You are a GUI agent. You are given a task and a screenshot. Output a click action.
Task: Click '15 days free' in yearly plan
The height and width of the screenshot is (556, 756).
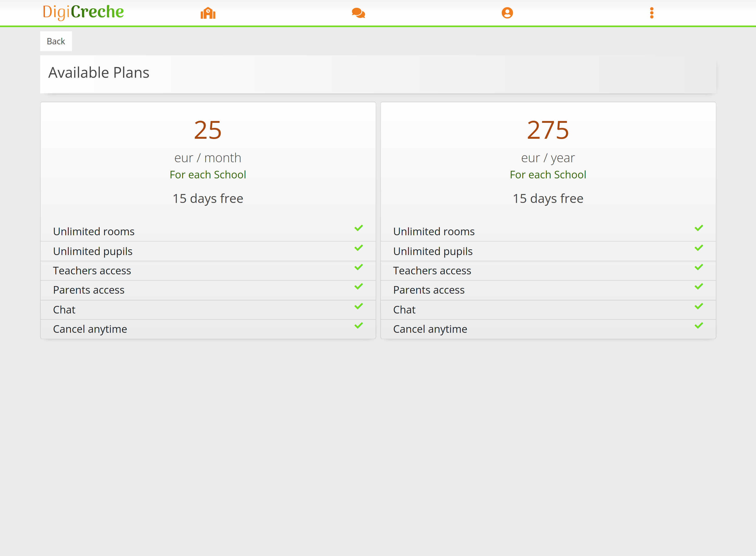point(548,198)
